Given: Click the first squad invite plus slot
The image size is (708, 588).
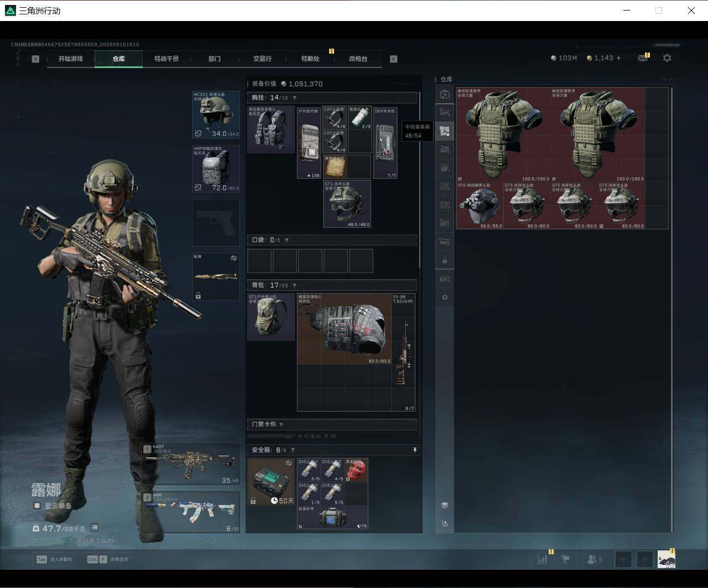Looking at the screenshot, I should (623, 559).
